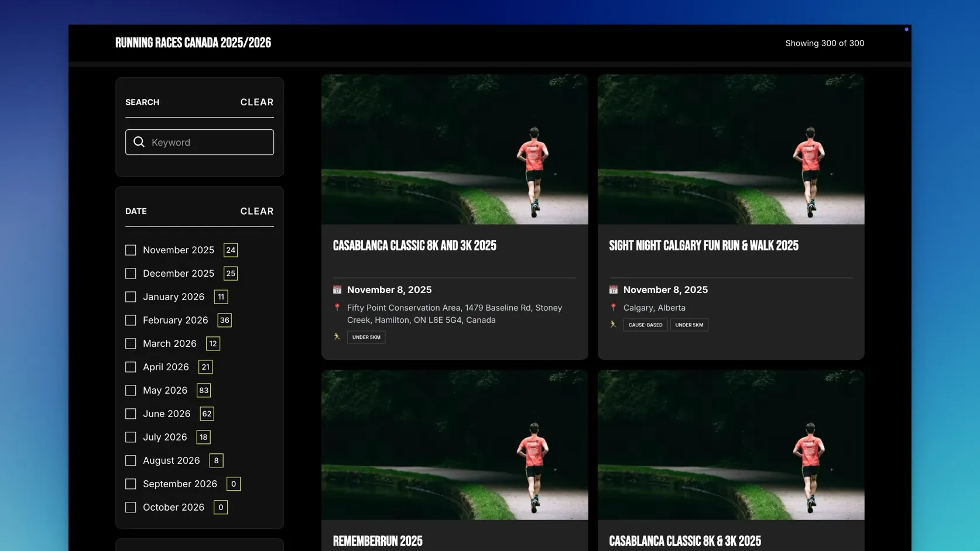
Task: Click into the Keyword search field
Action: (200, 142)
